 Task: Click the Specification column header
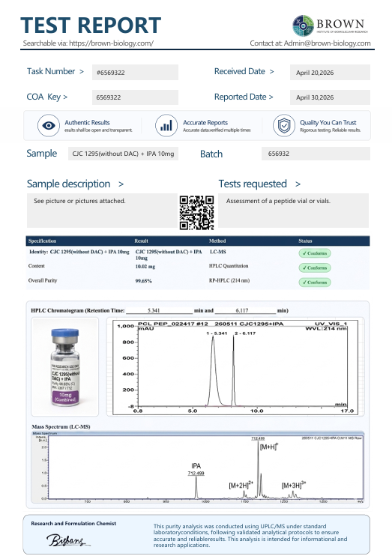coord(42,241)
